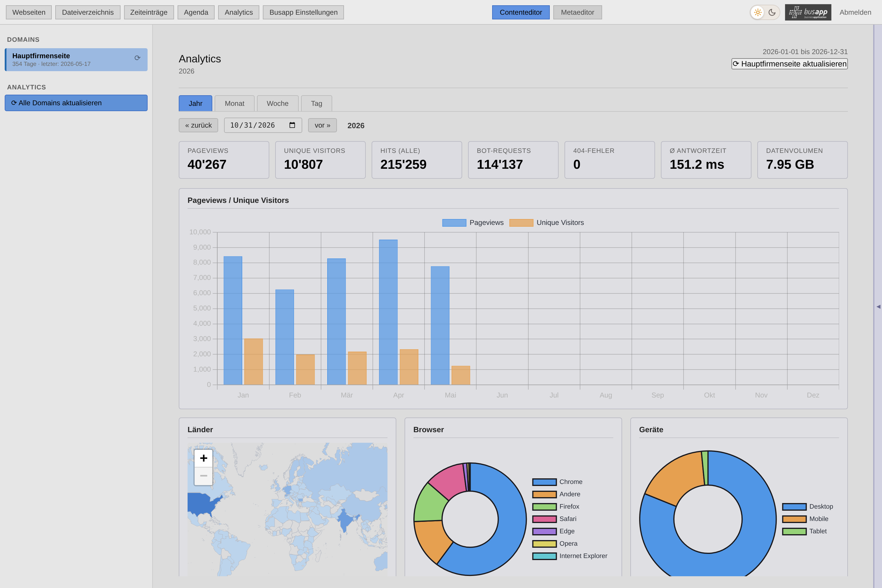882x588 pixels.
Task: Click Tablet color swatch in Geräte legend
Action: (x=794, y=531)
